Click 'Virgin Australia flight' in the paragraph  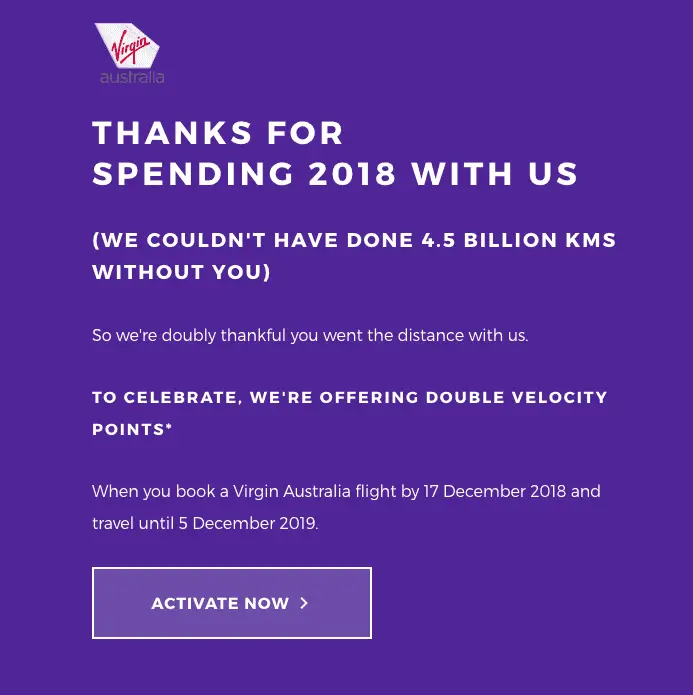(x=315, y=492)
